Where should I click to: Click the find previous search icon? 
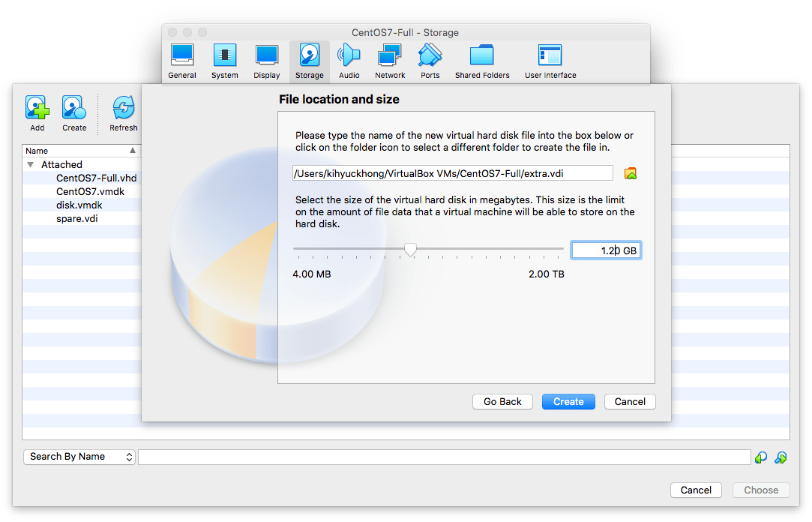(x=761, y=457)
